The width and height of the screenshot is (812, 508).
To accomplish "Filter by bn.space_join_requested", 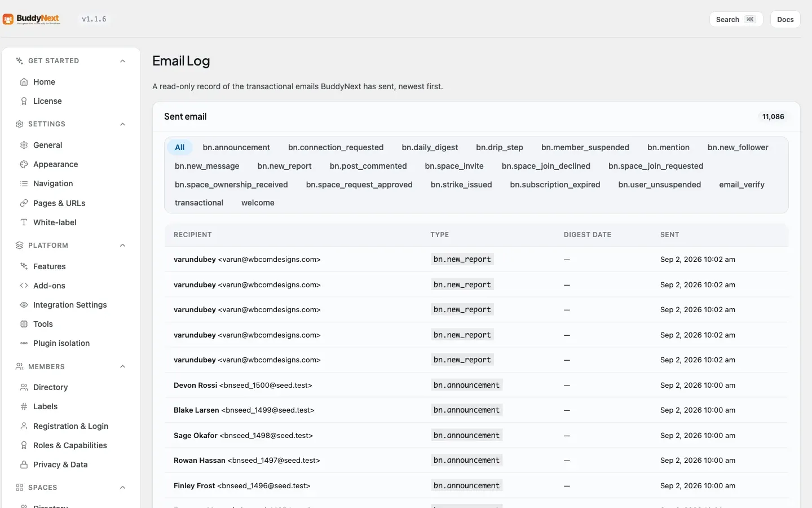I will coord(656,166).
